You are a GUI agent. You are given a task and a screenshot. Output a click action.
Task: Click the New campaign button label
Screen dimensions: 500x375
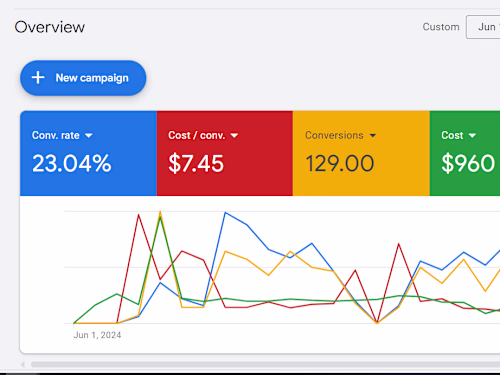point(92,78)
